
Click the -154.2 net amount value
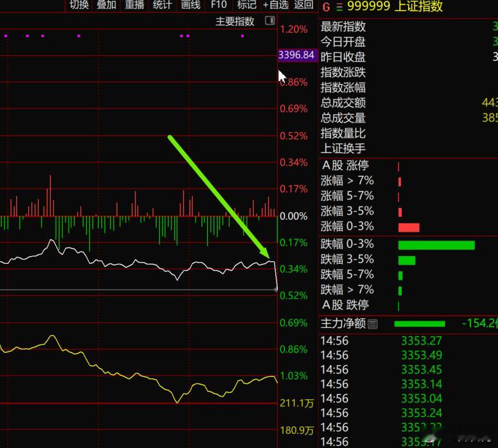pyautogui.click(x=480, y=323)
